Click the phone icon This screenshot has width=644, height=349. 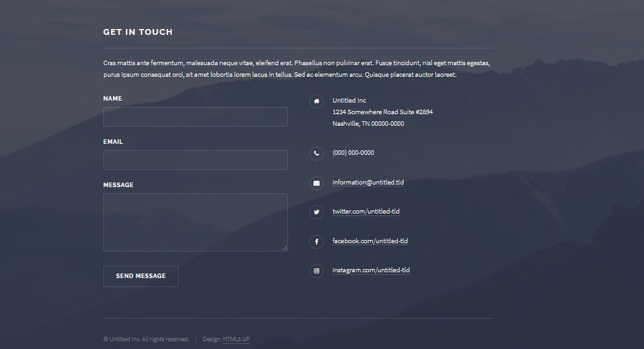point(317,154)
